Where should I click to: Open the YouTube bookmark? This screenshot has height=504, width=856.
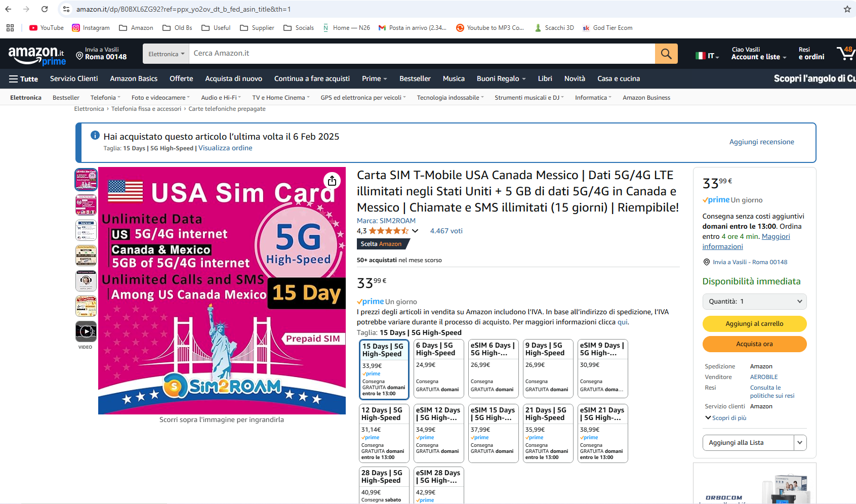[x=47, y=28]
